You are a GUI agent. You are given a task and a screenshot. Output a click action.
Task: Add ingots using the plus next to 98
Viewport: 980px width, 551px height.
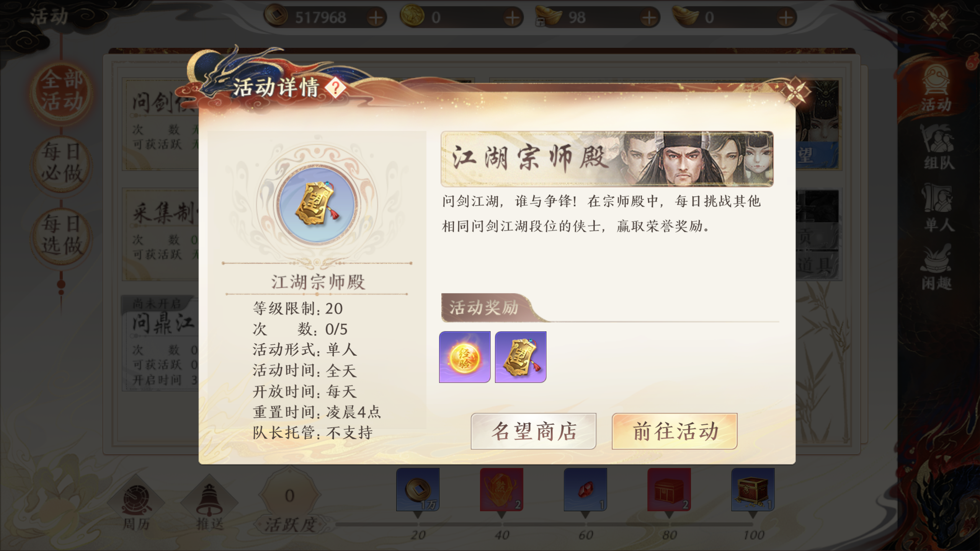[649, 18]
